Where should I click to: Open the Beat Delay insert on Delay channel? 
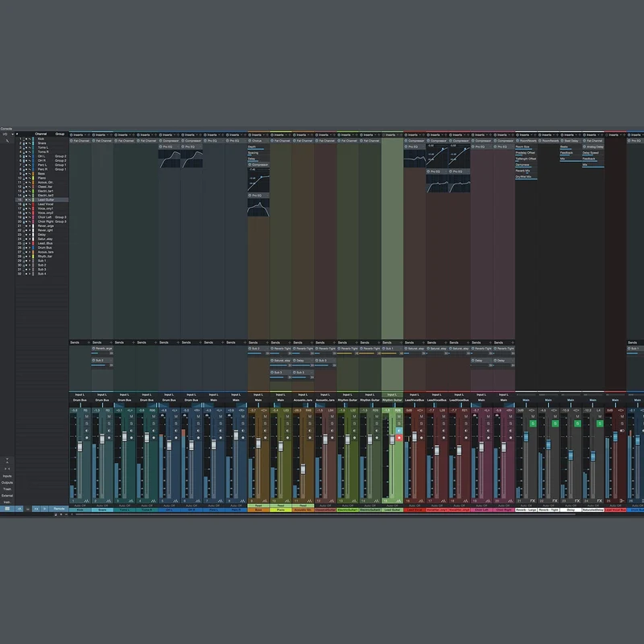571,141
